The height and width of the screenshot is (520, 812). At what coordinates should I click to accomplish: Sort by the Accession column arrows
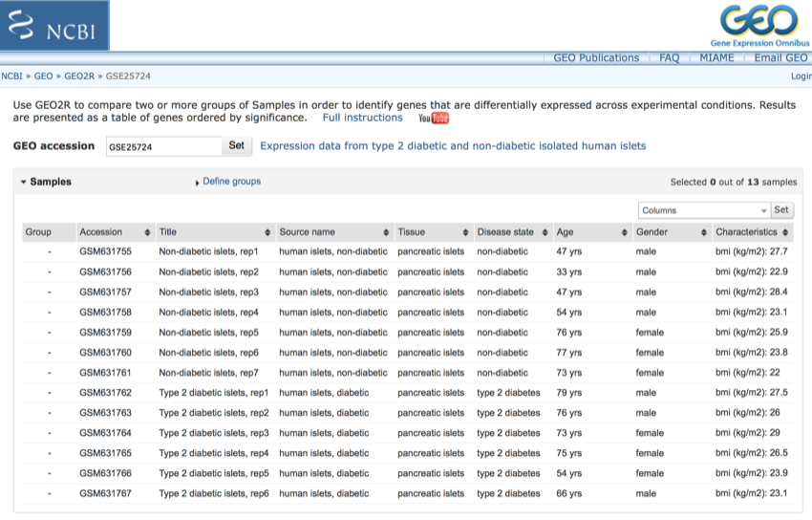pos(147,232)
